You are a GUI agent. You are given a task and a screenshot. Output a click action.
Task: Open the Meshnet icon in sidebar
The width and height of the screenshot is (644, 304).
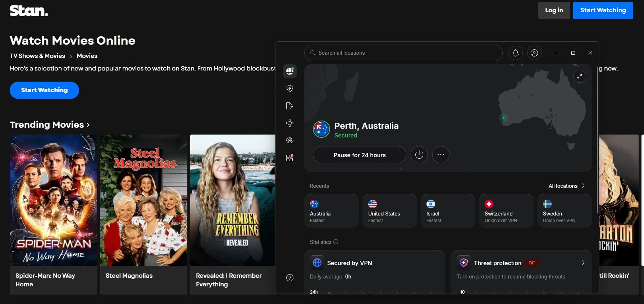click(x=289, y=123)
